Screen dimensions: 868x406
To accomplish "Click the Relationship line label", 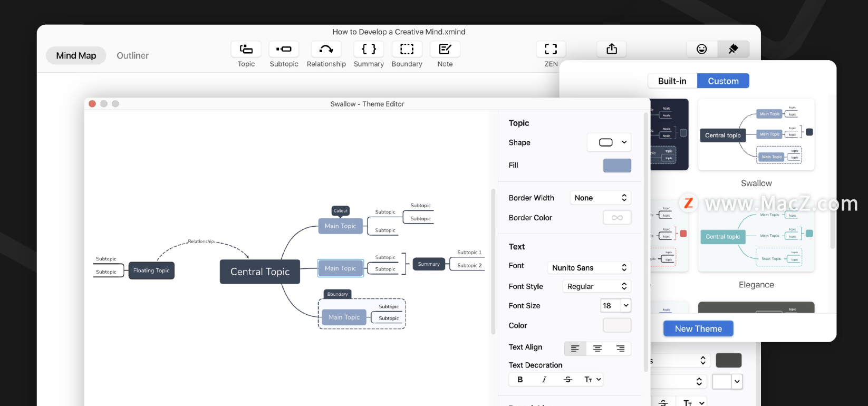I will point(201,241).
